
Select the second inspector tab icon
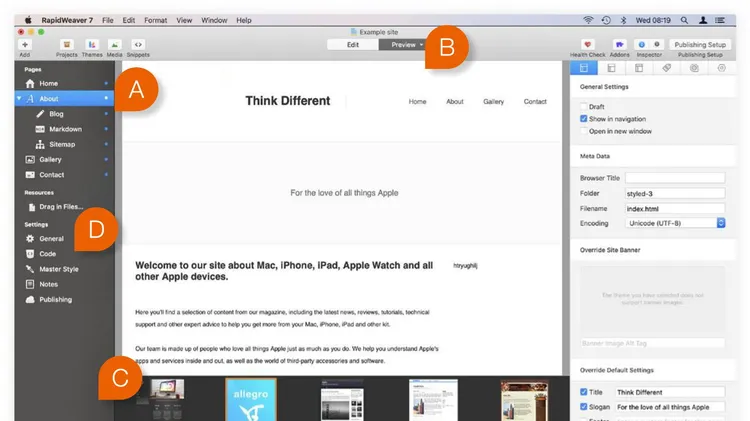pos(611,68)
